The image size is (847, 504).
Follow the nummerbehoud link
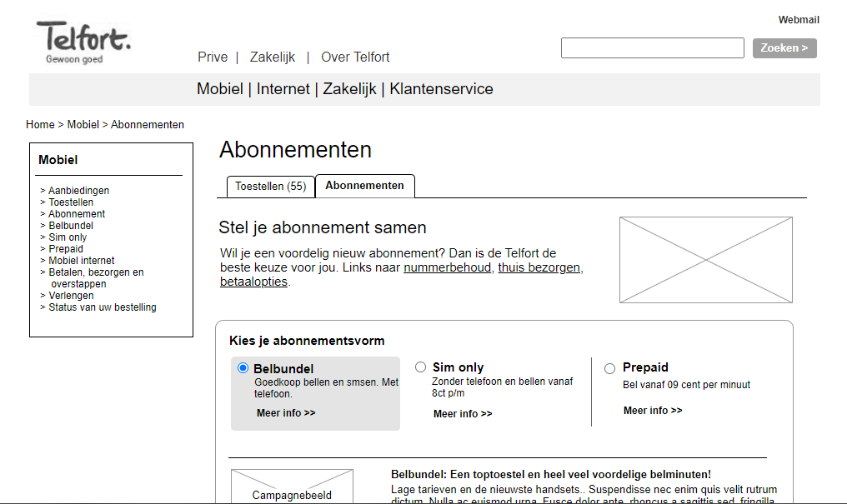coord(448,267)
